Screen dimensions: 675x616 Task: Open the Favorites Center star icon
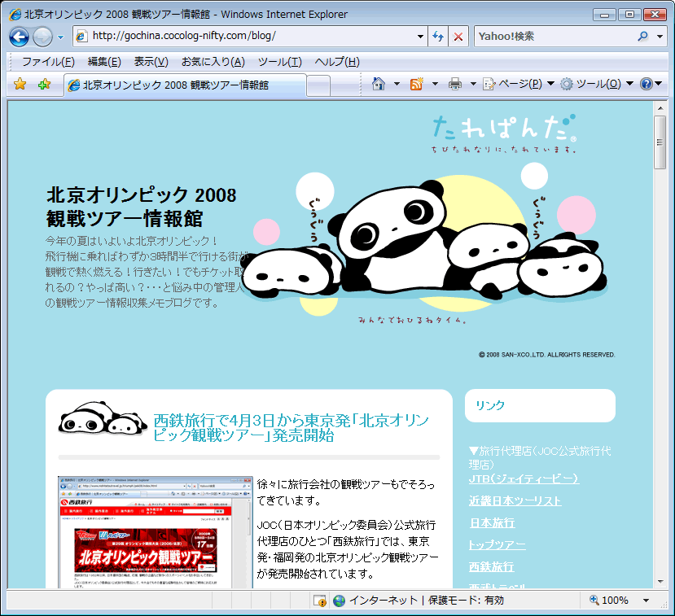click(20, 85)
